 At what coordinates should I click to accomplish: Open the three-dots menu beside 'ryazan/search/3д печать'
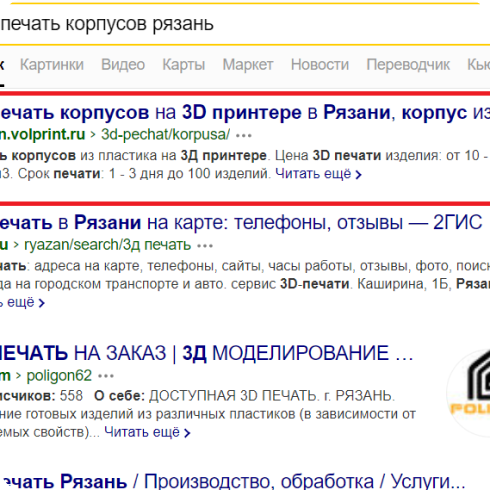pyautogui.click(x=205, y=246)
